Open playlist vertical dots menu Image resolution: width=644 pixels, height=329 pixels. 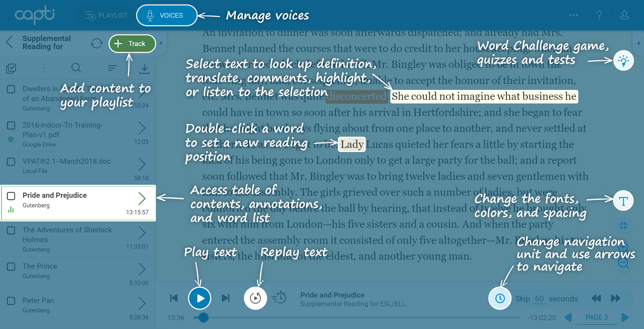44,68
